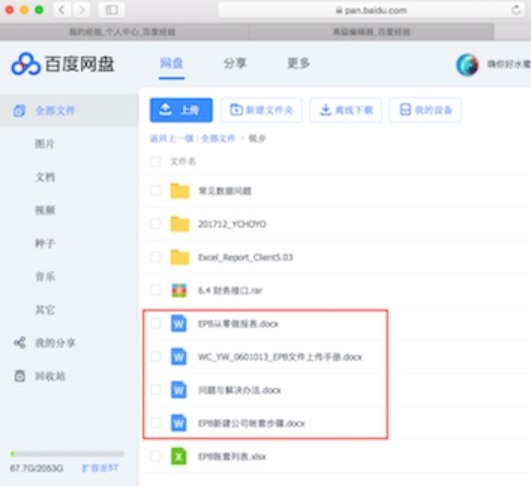Open the 更多 top navigation tab
The image size is (531, 486).
pos(298,63)
